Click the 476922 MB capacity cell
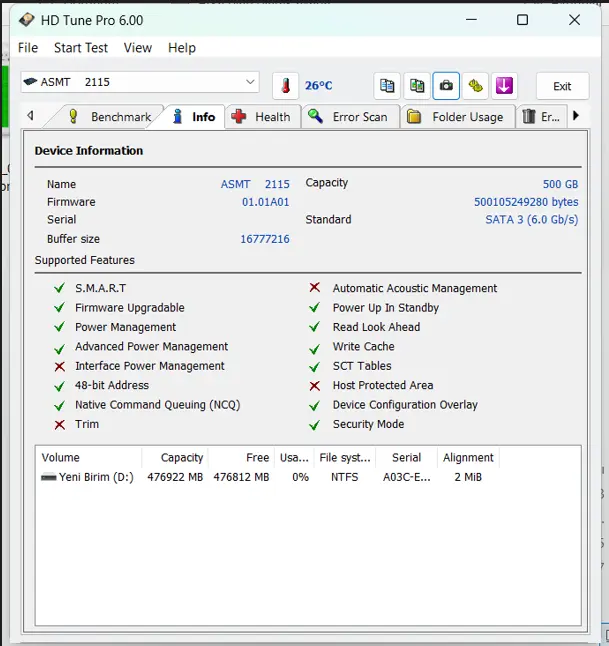609x646 pixels. (175, 477)
